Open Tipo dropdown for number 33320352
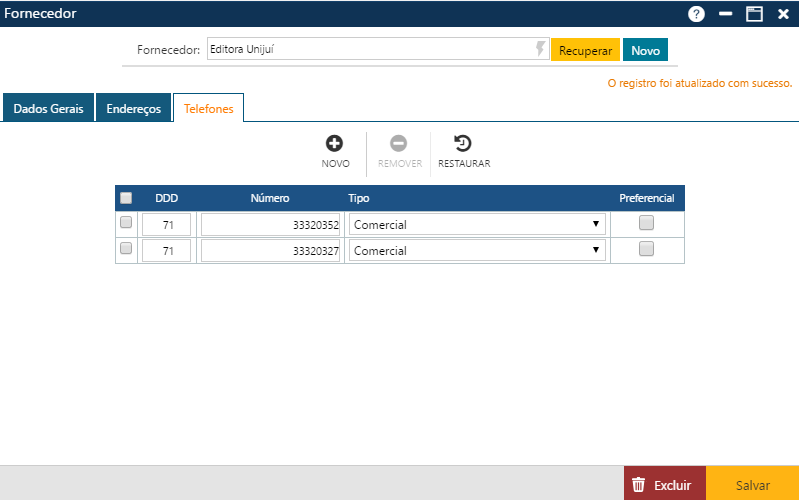Viewport: 799px width, 500px height. (x=477, y=224)
